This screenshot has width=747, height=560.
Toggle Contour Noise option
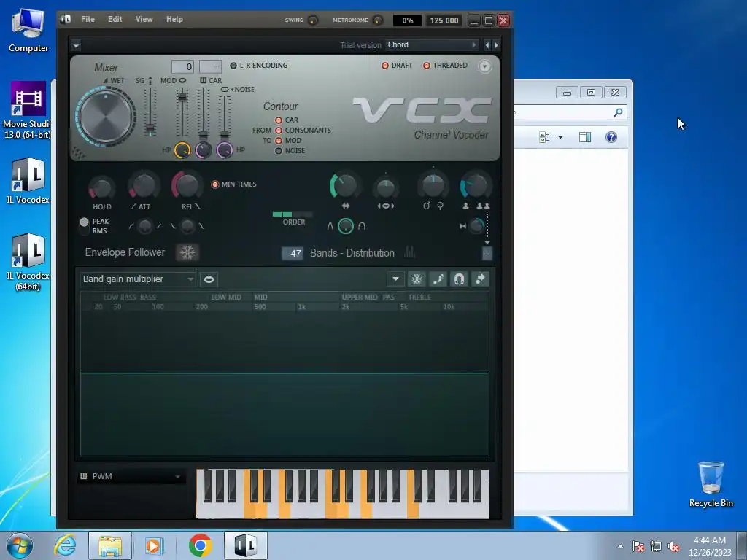[x=279, y=150]
